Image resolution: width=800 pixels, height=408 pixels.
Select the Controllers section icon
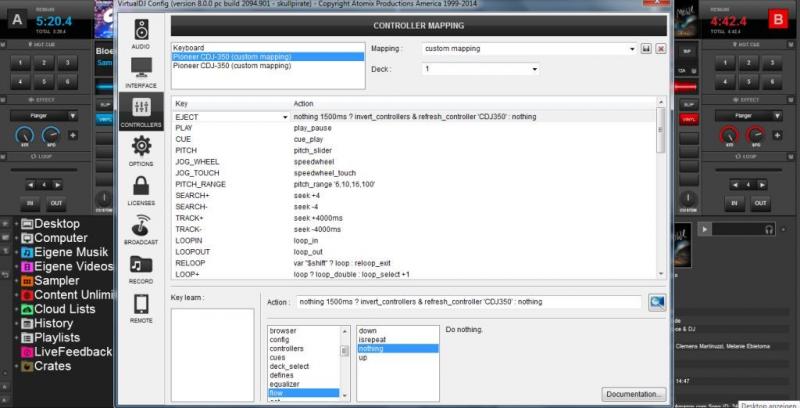[141, 112]
